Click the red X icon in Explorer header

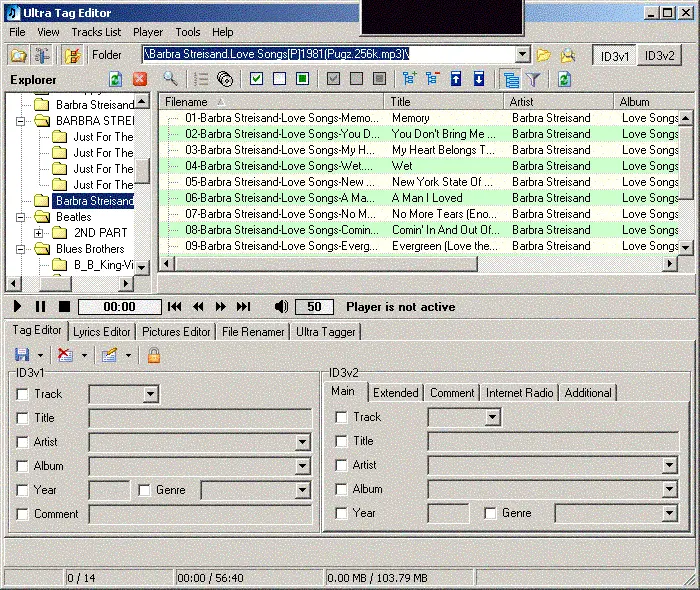coord(140,80)
